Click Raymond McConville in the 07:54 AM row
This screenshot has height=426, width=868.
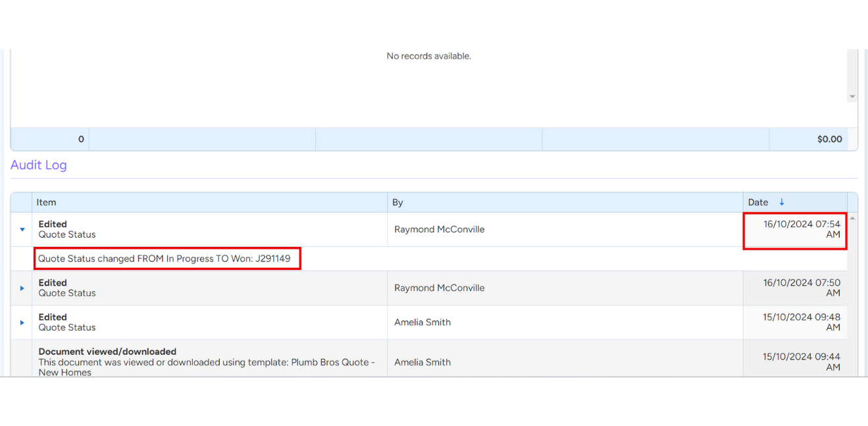pyautogui.click(x=439, y=230)
